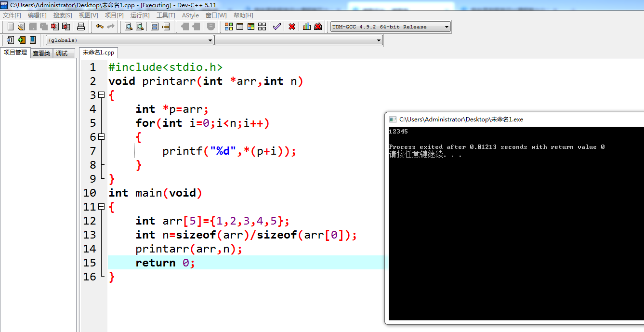Open the 视图[V] menu

pos(88,15)
